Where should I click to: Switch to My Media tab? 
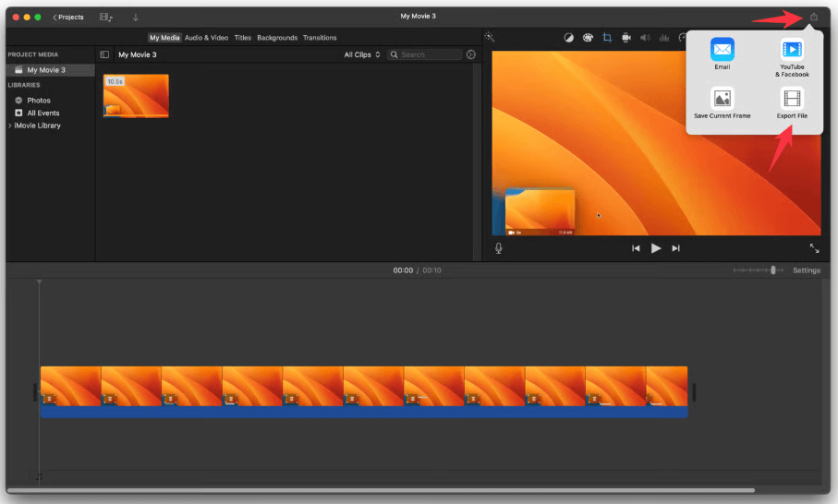pyautogui.click(x=164, y=38)
